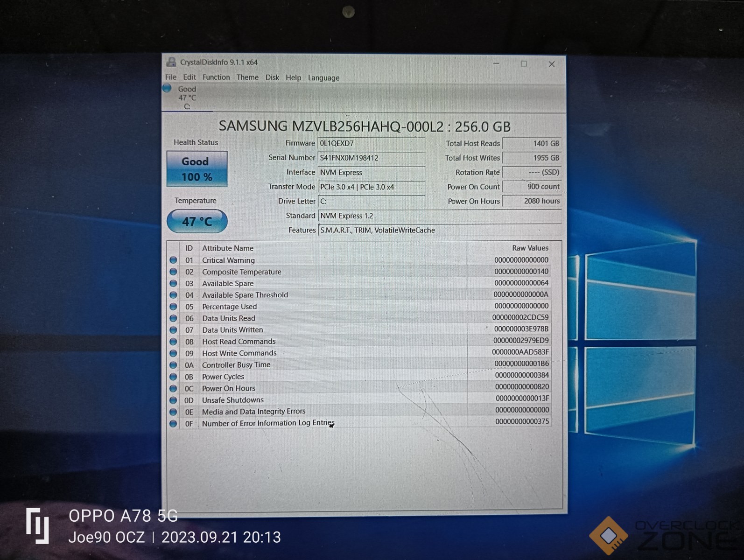Click the CrystalDiskInfo title bar icon

(x=171, y=62)
